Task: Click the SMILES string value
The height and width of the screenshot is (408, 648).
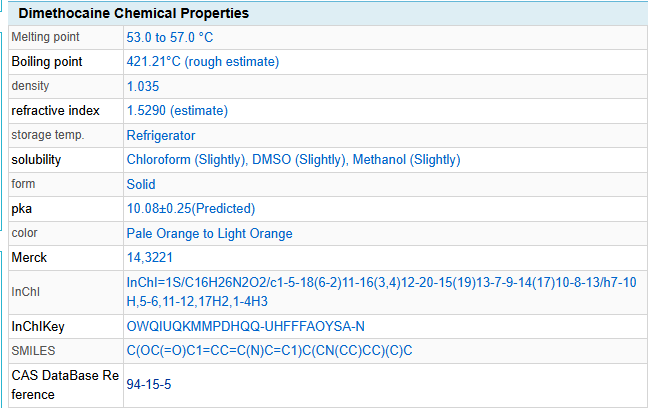Action: click(x=269, y=351)
